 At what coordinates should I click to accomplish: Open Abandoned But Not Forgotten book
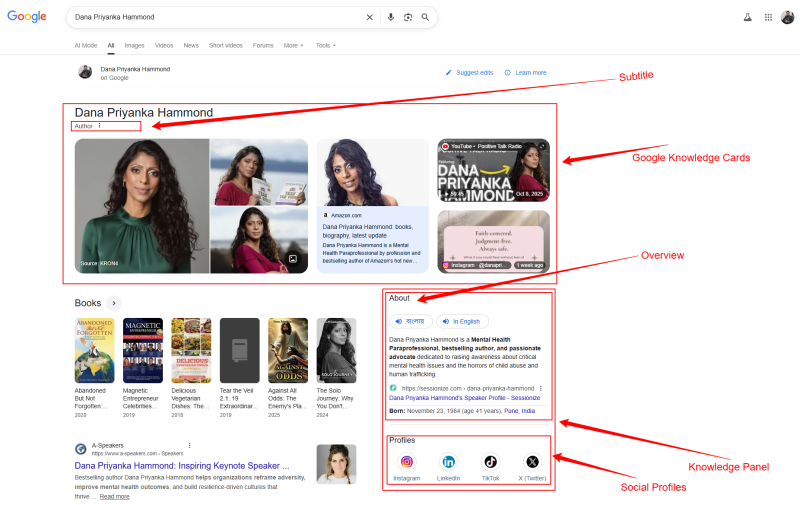coord(94,350)
